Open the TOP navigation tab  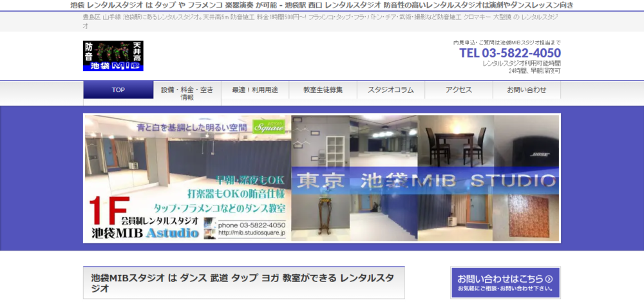(118, 90)
